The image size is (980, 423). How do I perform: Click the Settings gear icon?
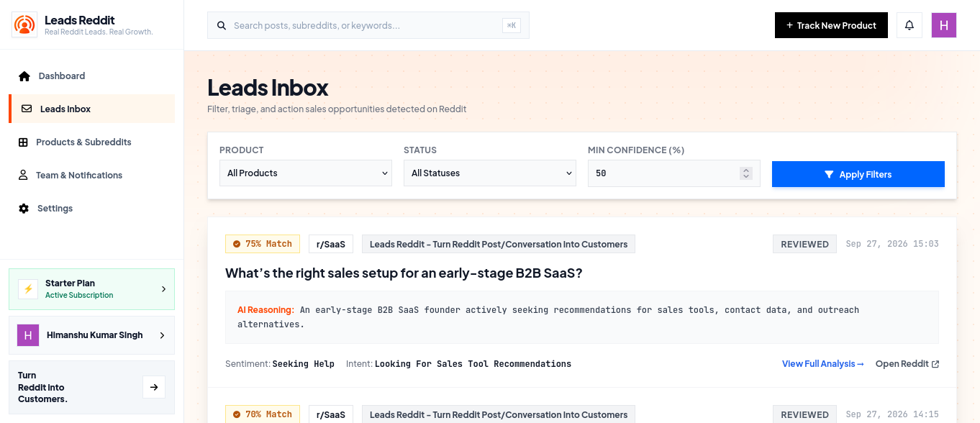click(x=24, y=209)
